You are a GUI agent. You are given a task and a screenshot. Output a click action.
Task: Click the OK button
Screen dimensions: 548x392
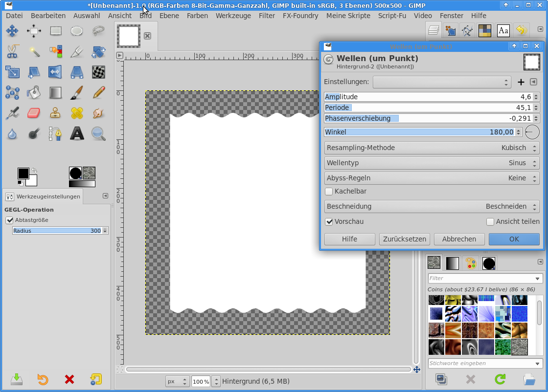tap(514, 239)
